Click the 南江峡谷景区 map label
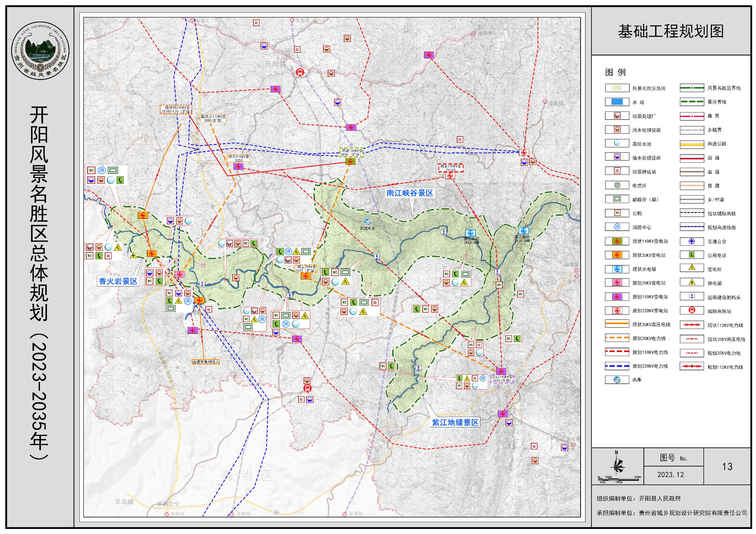Screen dimensions: 756x534 tap(409, 193)
